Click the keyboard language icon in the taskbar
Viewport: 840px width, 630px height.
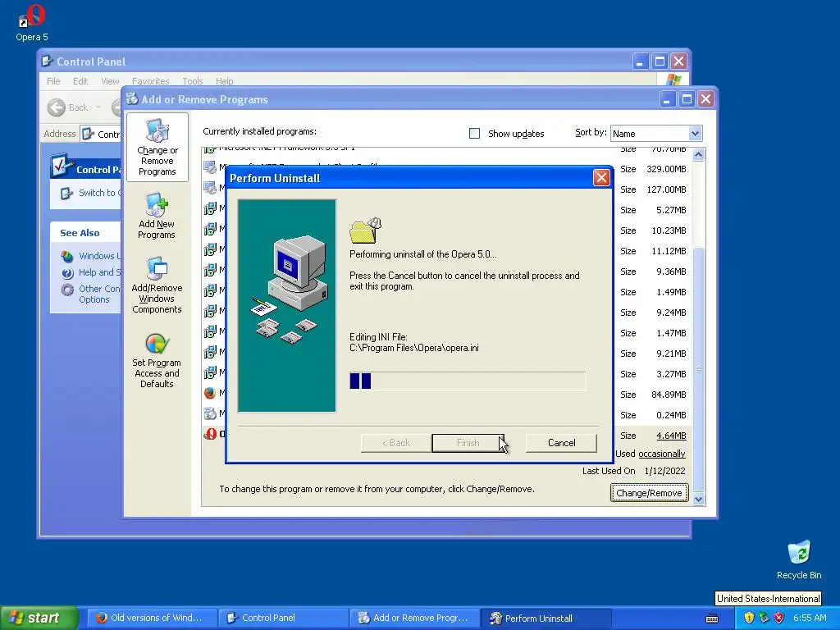[x=712, y=619]
